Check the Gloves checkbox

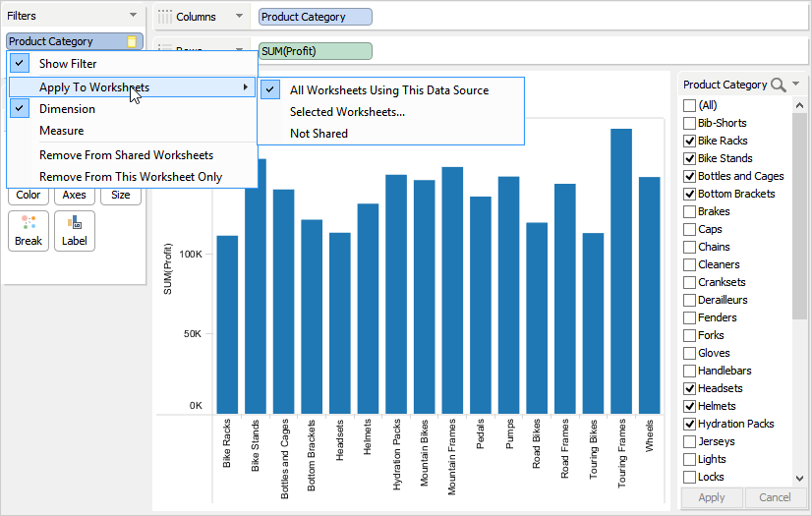tap(689, 354)
